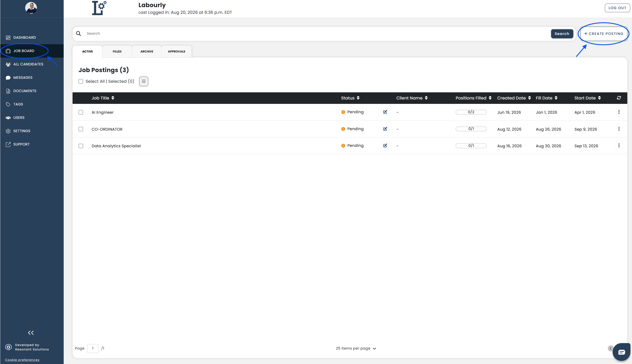This screenshot has height=364, width=632.
Task: Click Data Analytics Specialist pending status icon
Action: click(x=343, y=146)
